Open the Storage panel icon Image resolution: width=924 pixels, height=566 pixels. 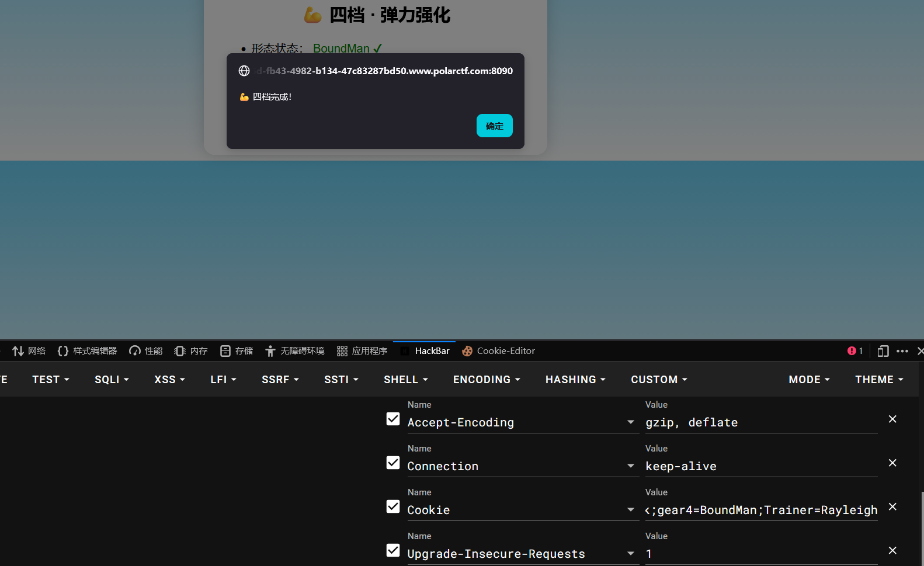(225, 351)
